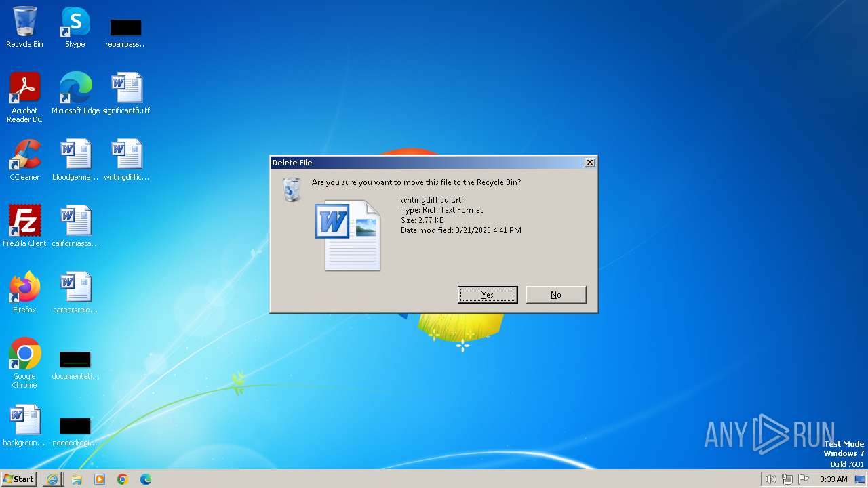Select the FileZilla Client shortcut
The height and width of the screenshot is (488, 868).
pyautogui.click(x=24, y=226)
